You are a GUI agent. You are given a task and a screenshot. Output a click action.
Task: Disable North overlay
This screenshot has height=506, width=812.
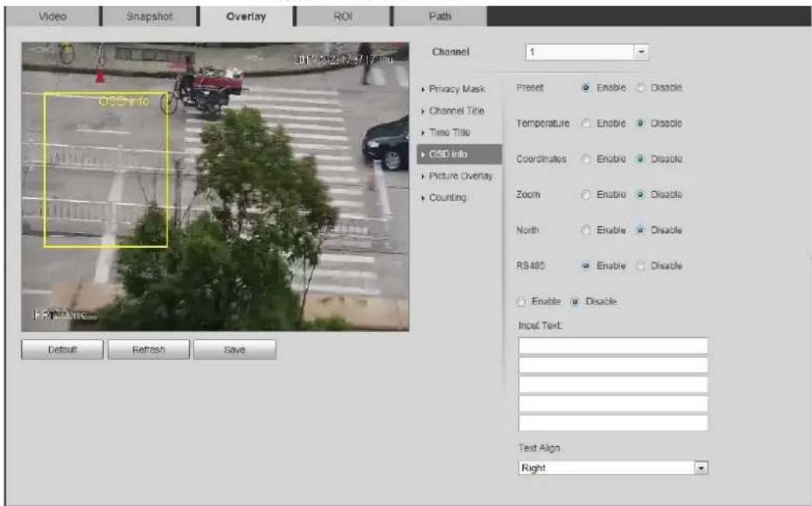[x=640, y=230]
